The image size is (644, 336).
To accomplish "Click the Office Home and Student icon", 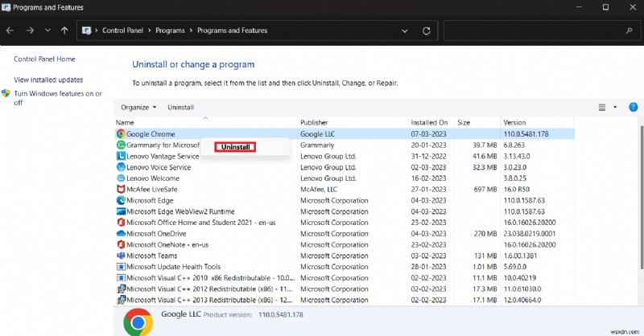I will 121,223.
